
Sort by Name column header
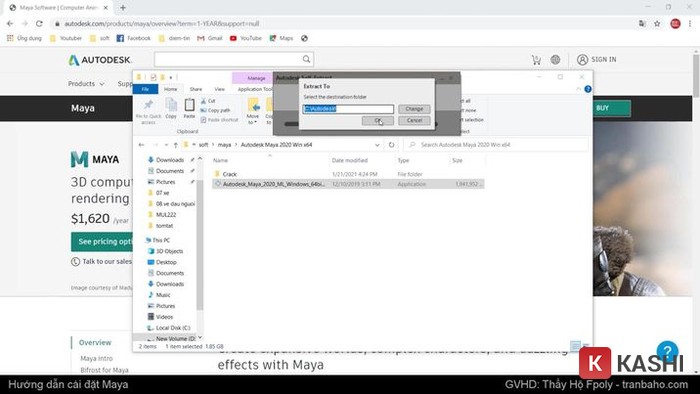pos(221,160)
